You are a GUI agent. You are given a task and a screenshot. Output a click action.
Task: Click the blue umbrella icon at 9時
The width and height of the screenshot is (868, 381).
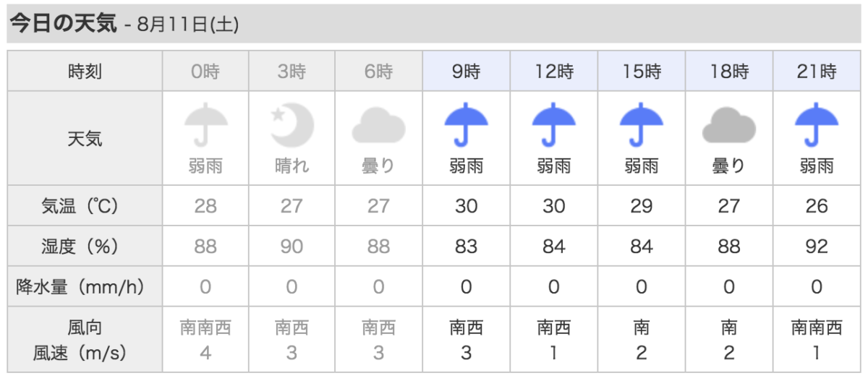coord(467,125)
